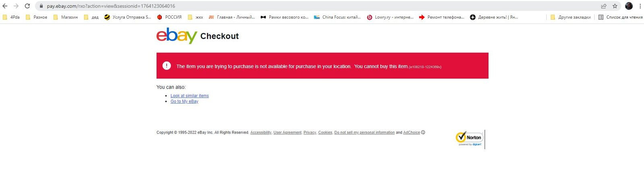Image resolution: width=644 pixels, height=179 pixels.
Task: Click the browser back arrow
Action: pyautogui.click(x=5, y=6)
